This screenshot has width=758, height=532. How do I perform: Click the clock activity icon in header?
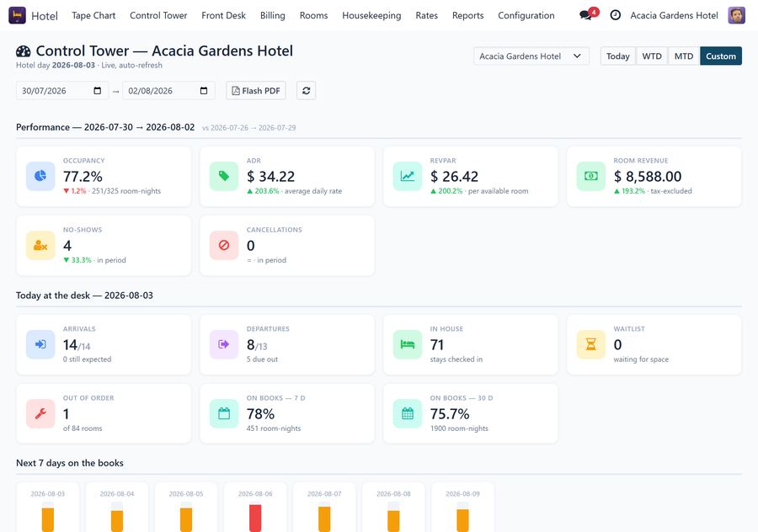(615, 15)
